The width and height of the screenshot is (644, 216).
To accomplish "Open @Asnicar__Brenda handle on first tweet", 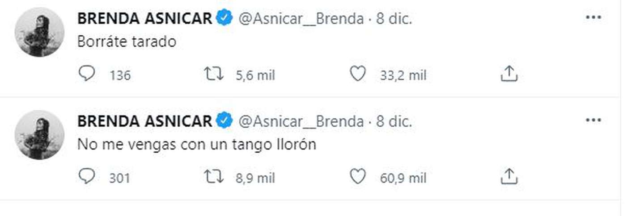I will point(301,19).
